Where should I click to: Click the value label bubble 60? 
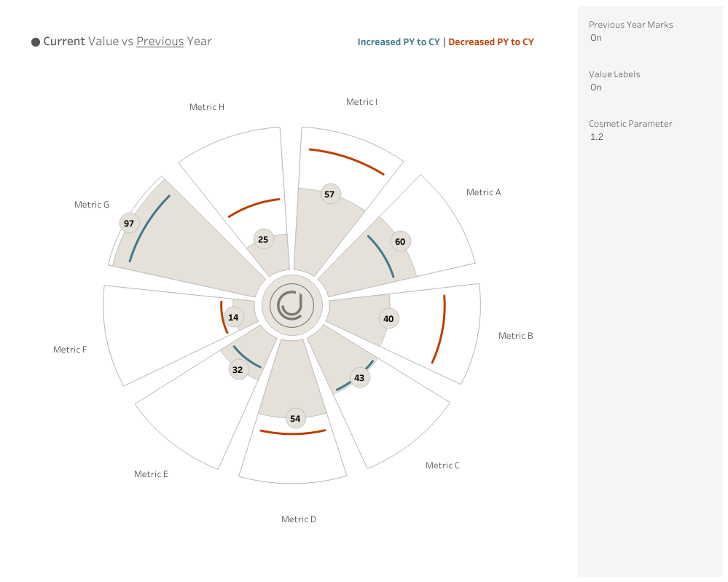[x=400, y=242]
